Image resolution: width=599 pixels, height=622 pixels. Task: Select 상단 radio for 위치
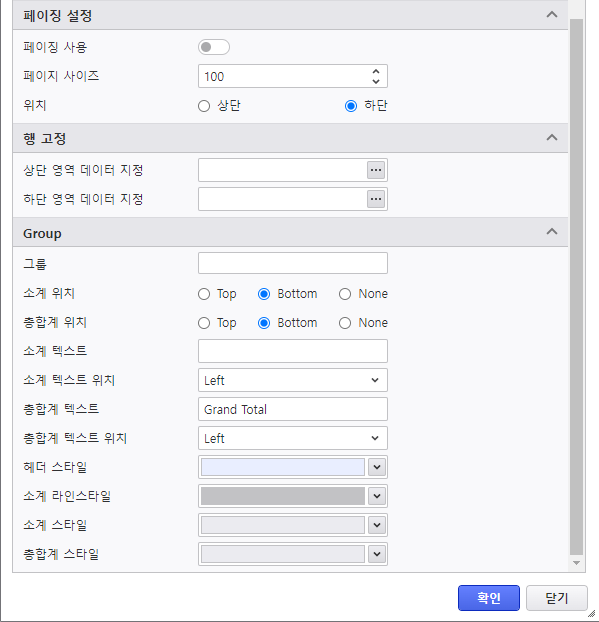pyautogui.click(x=204, y=106)
